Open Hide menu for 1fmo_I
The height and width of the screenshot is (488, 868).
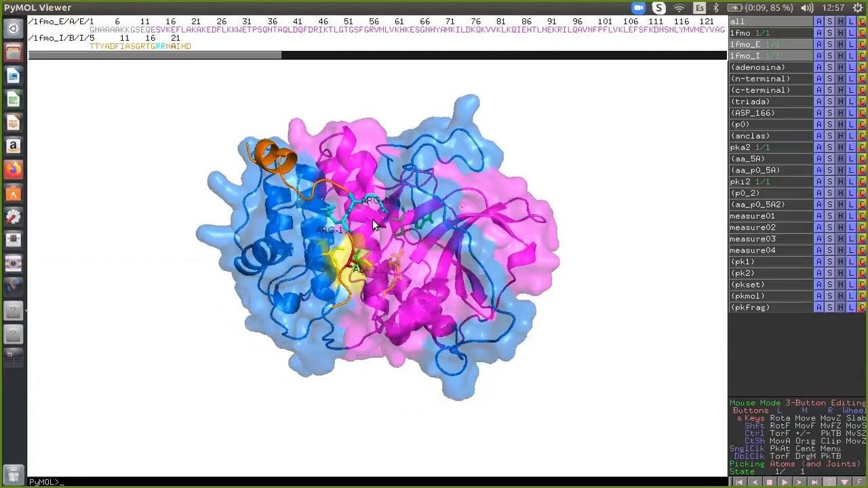[840, 56]
